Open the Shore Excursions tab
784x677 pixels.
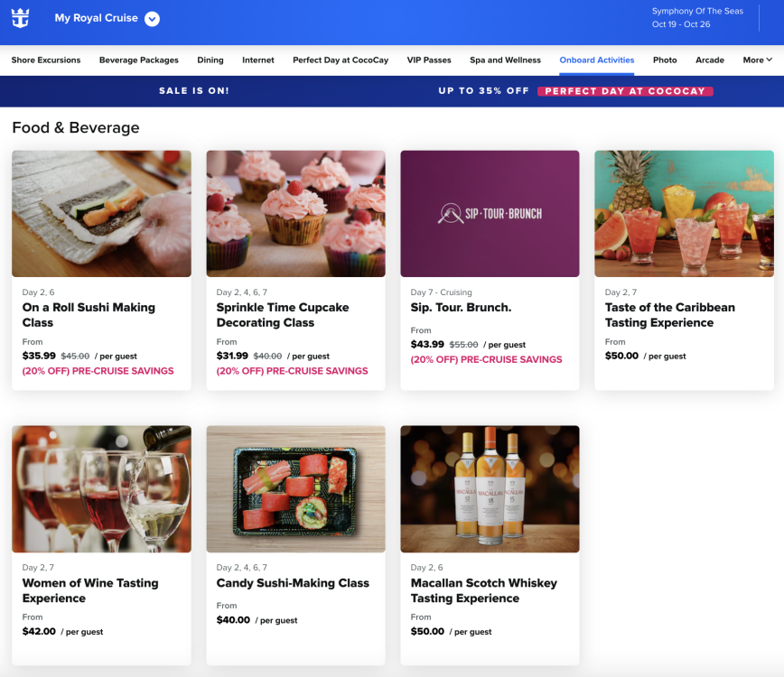[46, 60]
